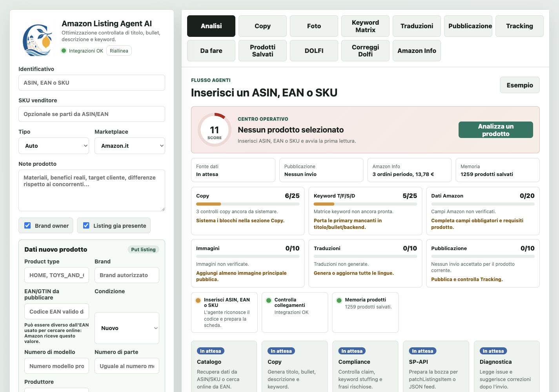Click the In attesa badge on Copy agent card
The height and width of the screenshot is (392, 559).
[281, 351]
